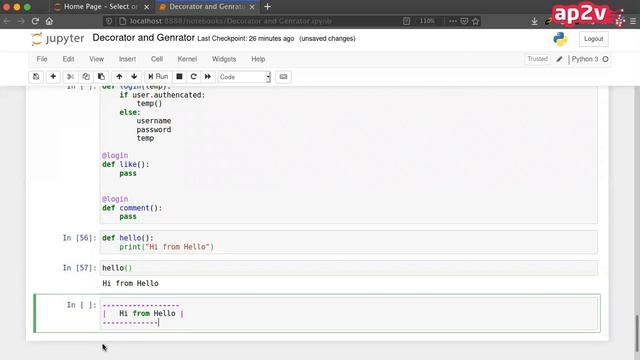This screenshot has width=640, height=360.
Task: Click the Trusted notebook indicator
Action: click(x=537, y=59)
